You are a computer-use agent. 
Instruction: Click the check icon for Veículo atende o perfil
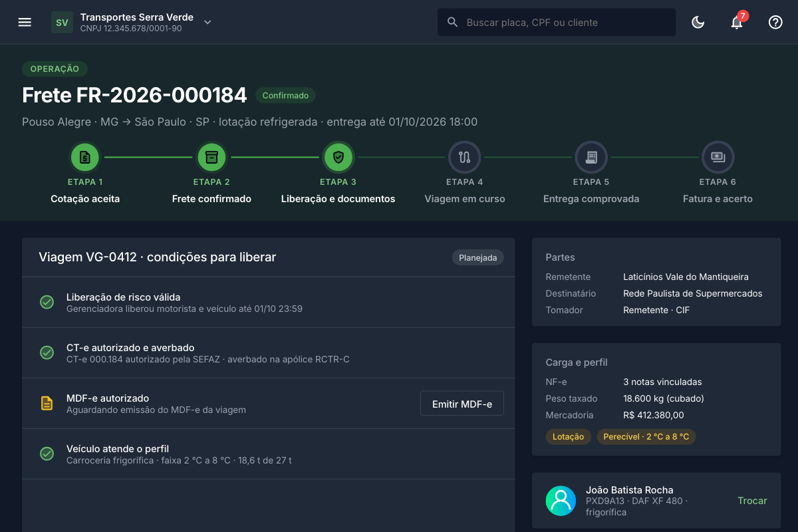47,454
